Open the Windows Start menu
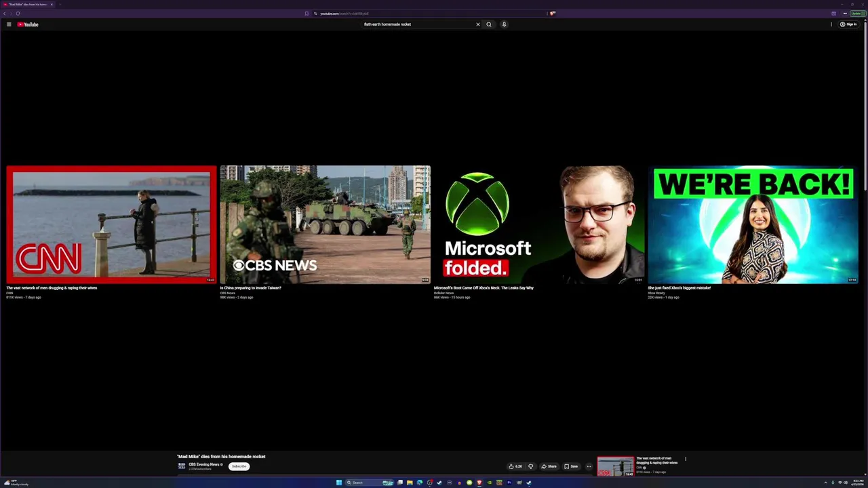Viewport: 868px width, 488px height. 339,483
